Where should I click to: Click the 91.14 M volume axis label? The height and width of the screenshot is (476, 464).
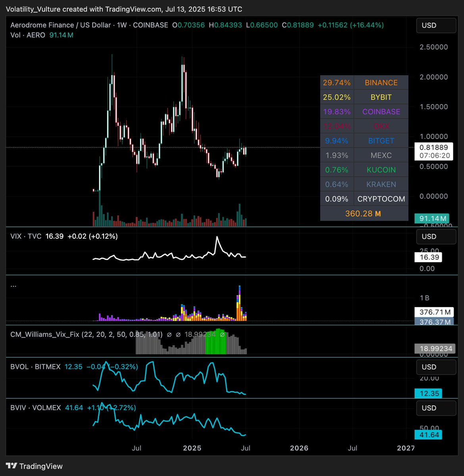(x=432, y=218)
